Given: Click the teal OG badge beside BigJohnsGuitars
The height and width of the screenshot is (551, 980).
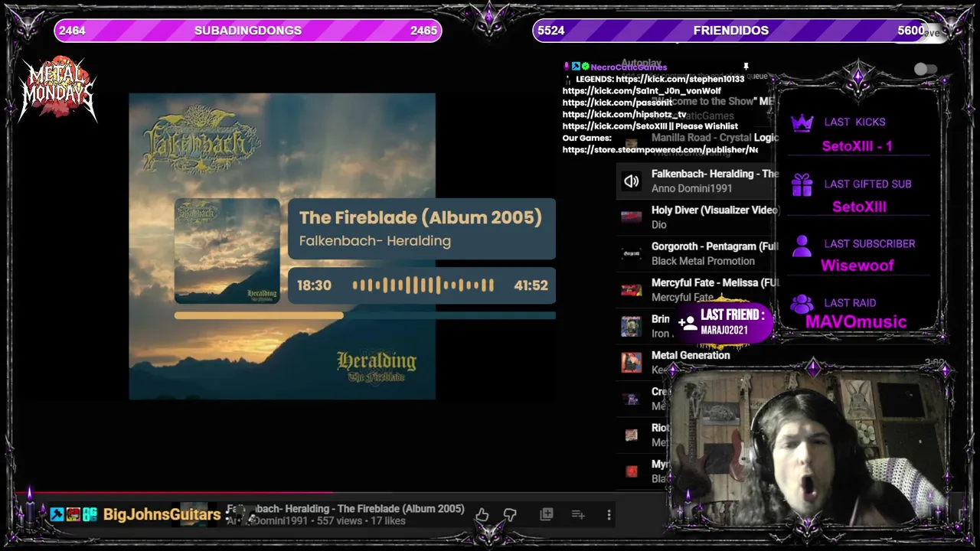Looking at the screenshot, I should pyautogui.click(x=90, y=514).
